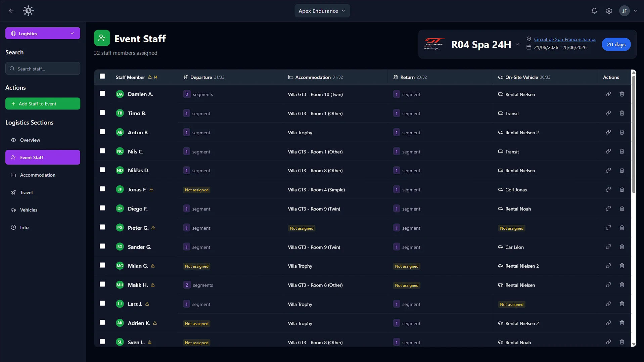644x362 pixels.
Task: Expand the R04 Spa 24H event selector
Action: (517, 44)
